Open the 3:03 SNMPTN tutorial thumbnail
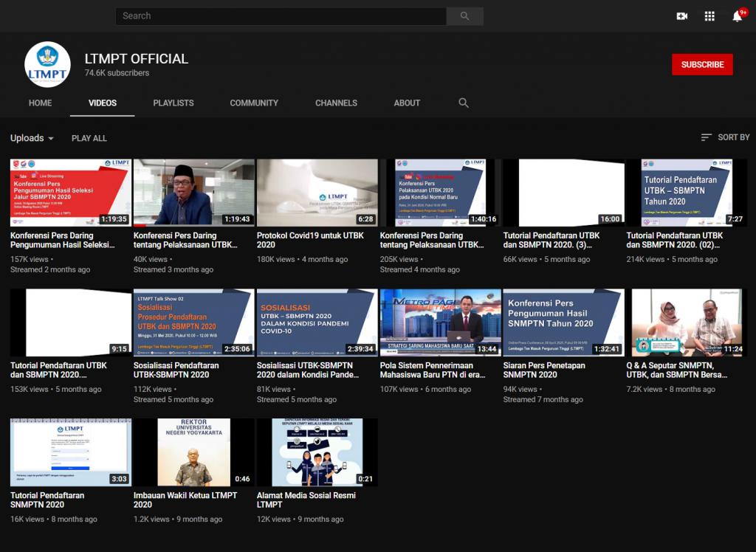 (x=70, y=452)
